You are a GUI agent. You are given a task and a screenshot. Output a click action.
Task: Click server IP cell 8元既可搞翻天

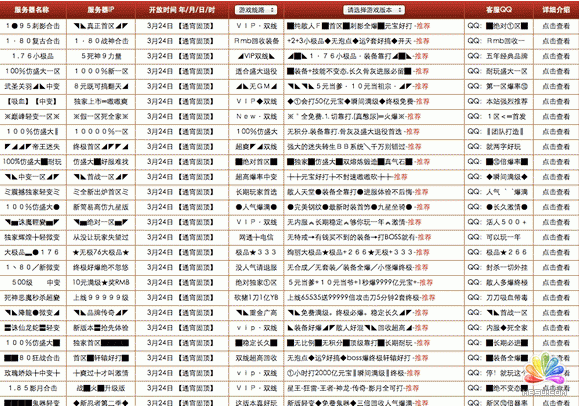(x=101, y=86)
